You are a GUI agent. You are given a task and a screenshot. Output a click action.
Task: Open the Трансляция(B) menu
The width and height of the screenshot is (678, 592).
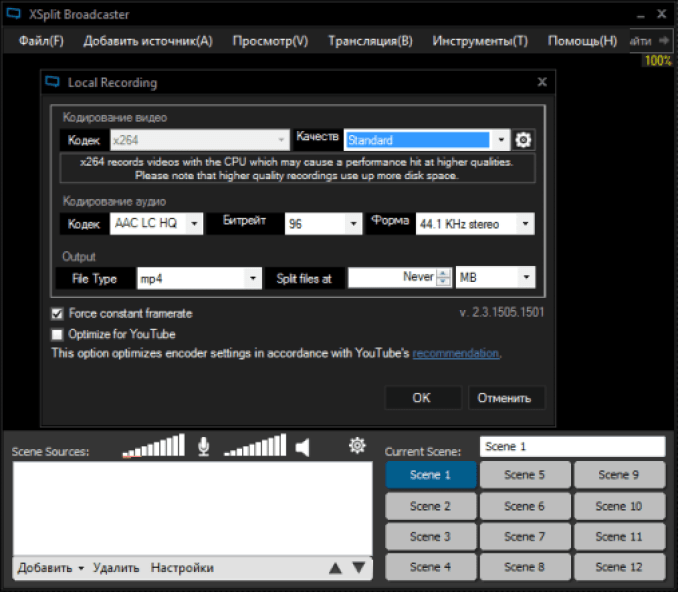click(x=370, y=41)
